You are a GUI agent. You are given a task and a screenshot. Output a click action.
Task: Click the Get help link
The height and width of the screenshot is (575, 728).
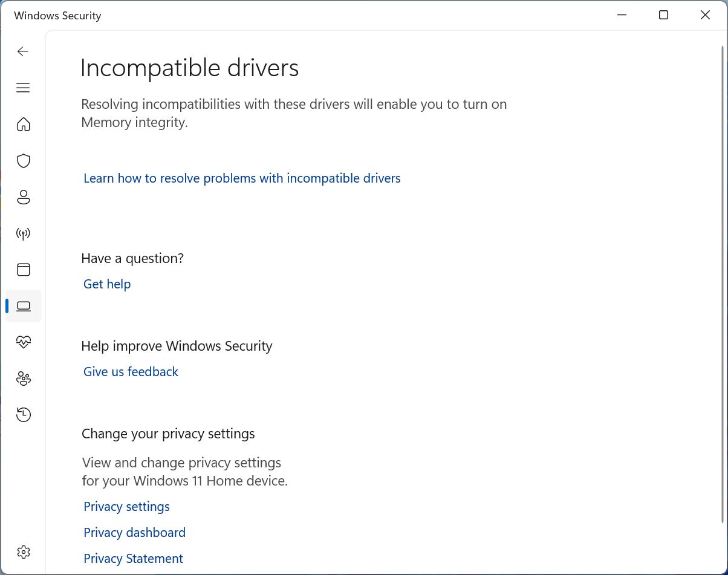click(107, 284)
